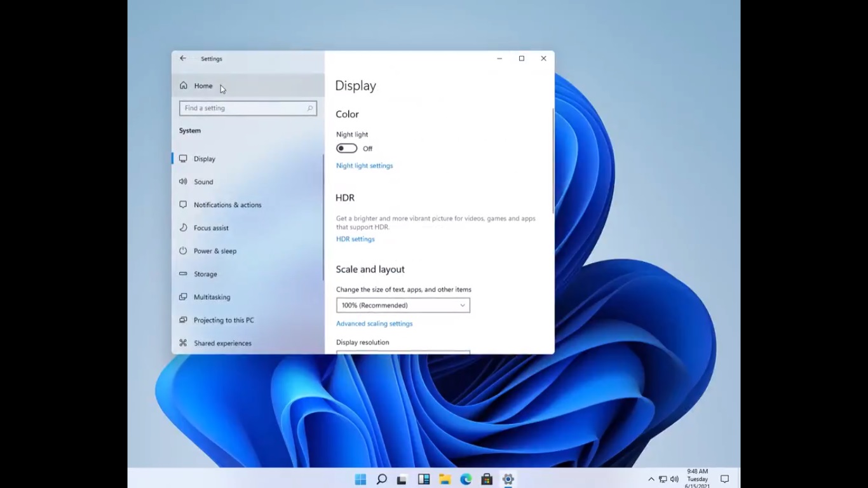Show hidden tray icons chevron
This screenshot has height=488, width=868.
651,479
